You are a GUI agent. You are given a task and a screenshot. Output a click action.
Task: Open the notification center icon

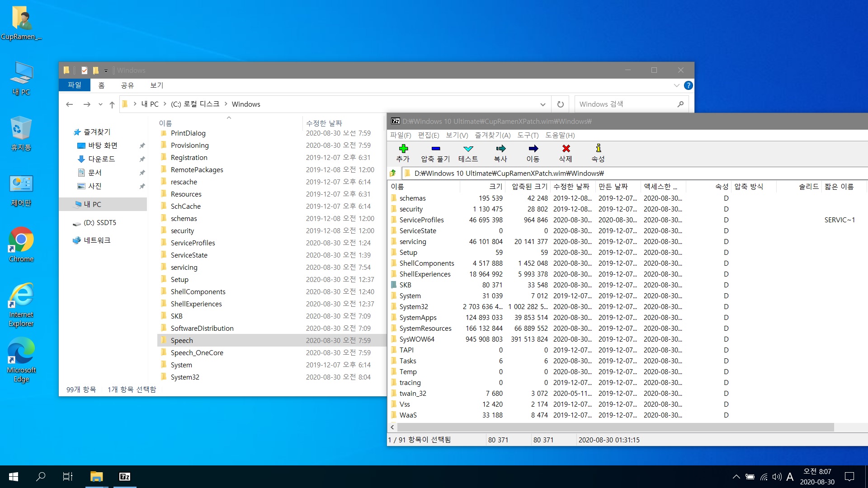[x=849, y=477]
